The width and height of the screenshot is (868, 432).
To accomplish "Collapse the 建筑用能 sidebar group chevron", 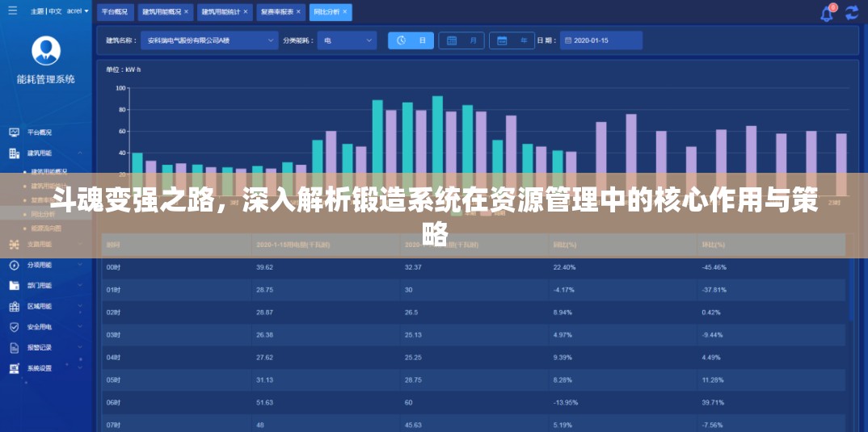I will (x=81, y=153).
